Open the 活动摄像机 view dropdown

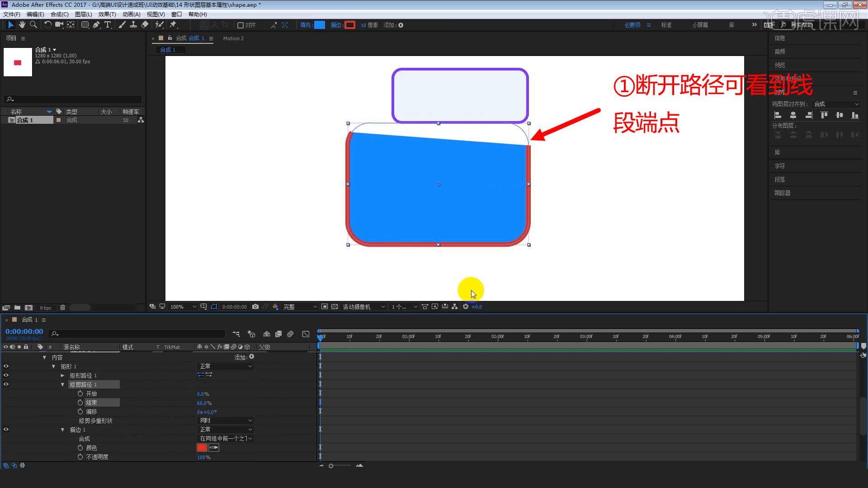pyautogui.click(x=363, y=307)
